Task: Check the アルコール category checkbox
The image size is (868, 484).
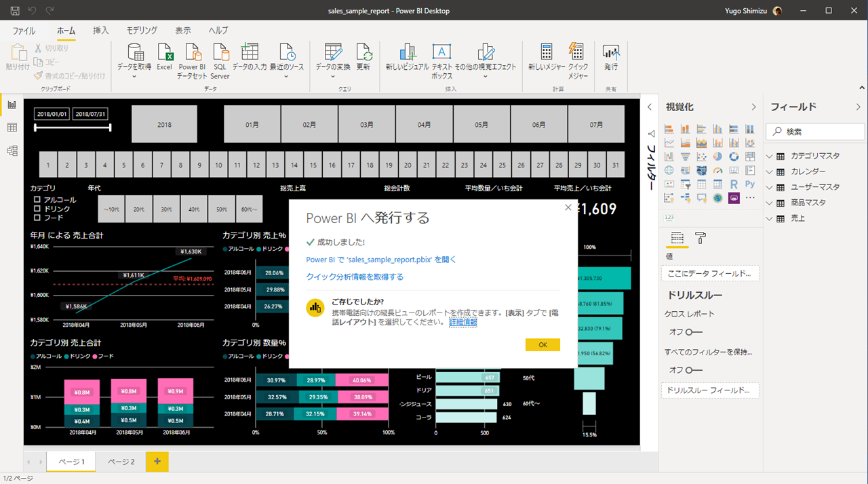Action: click(x=37, y=200)
